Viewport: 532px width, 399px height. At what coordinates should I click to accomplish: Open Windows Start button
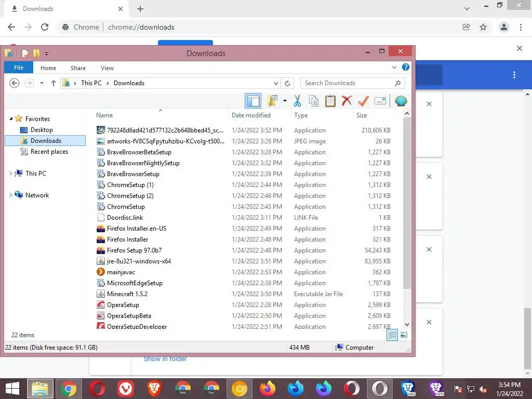click(x=12, y=389)
